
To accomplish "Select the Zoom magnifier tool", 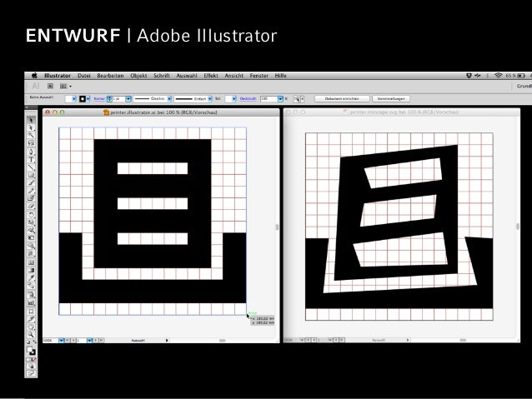I will pyautogui.click(x=31, y=335).
